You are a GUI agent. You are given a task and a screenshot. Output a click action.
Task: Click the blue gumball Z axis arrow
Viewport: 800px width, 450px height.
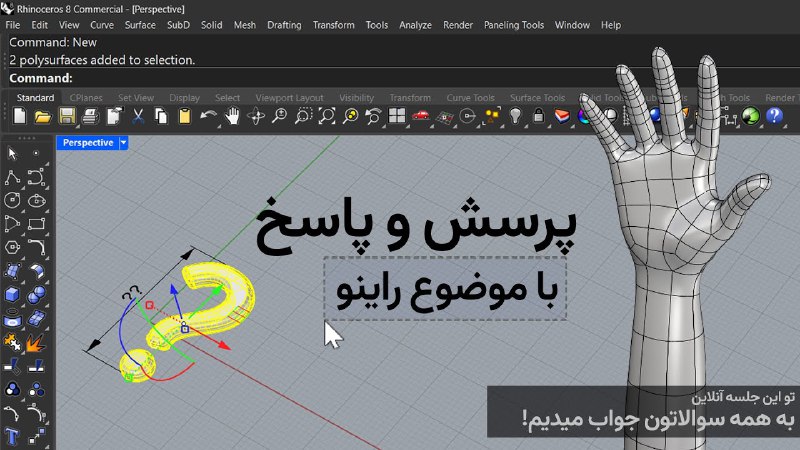click(173, 290)
